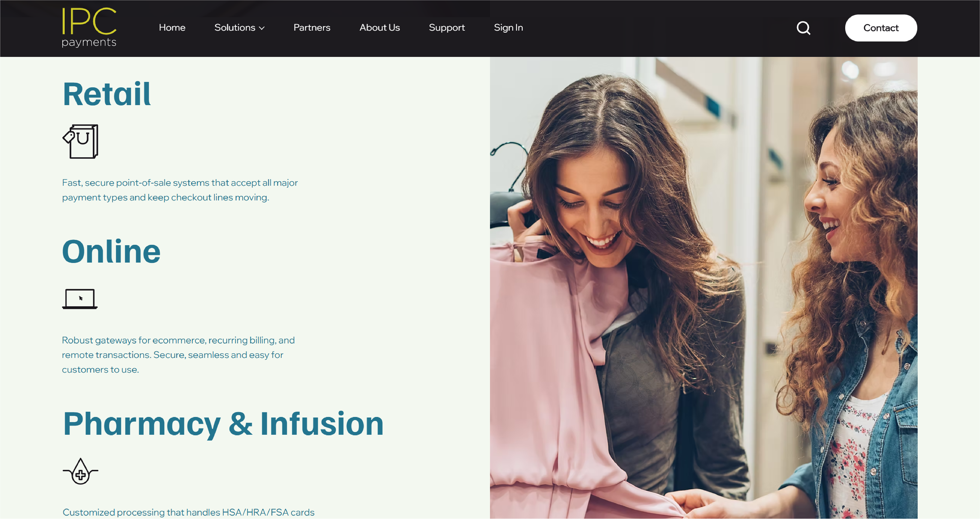Click the Retail point-of-sale description text
The height and width of the screenshot is (519, 980).
(x=180, y=190)
